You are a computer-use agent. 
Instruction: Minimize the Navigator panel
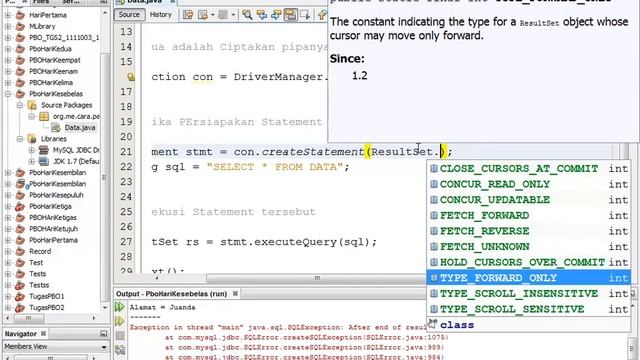tap(103, 333)
